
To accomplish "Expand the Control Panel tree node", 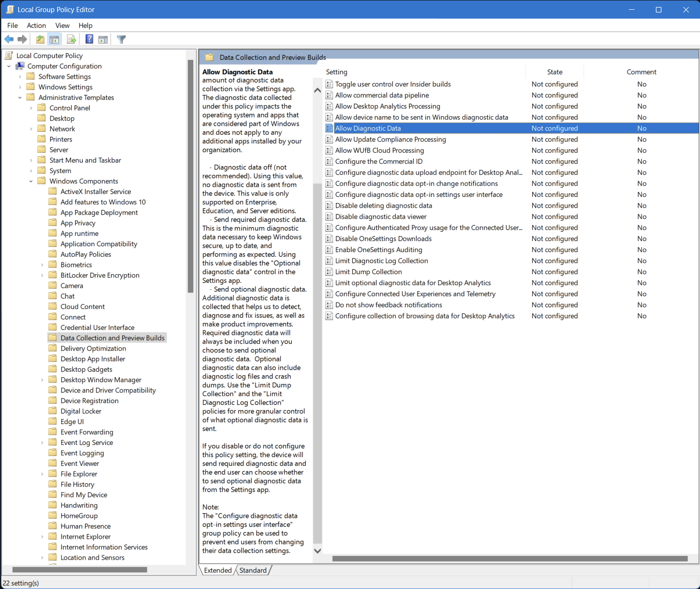I will pos(31,108).
